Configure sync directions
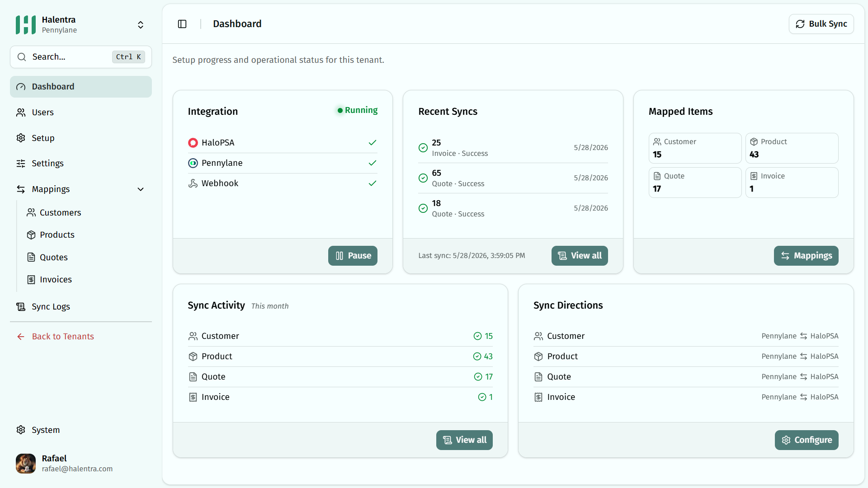This screenshot has width=868, height=488. (807, 440)
